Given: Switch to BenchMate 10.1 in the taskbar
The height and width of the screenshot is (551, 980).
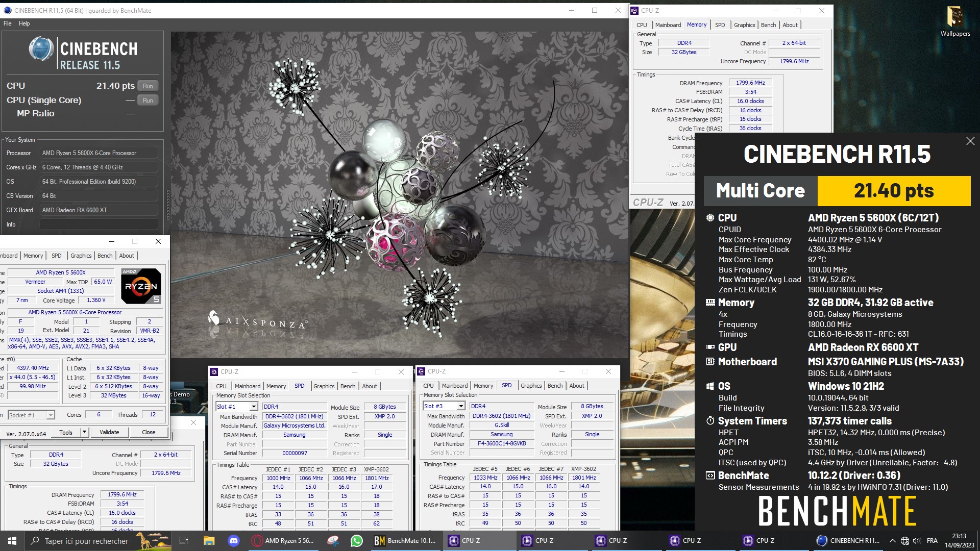Looking at the screenshot, I should tap(405, 541).
